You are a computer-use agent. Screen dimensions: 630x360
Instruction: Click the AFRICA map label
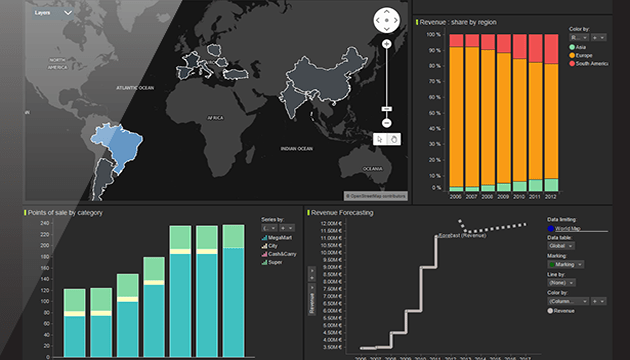pyautogui.click(x=215, y=118)
